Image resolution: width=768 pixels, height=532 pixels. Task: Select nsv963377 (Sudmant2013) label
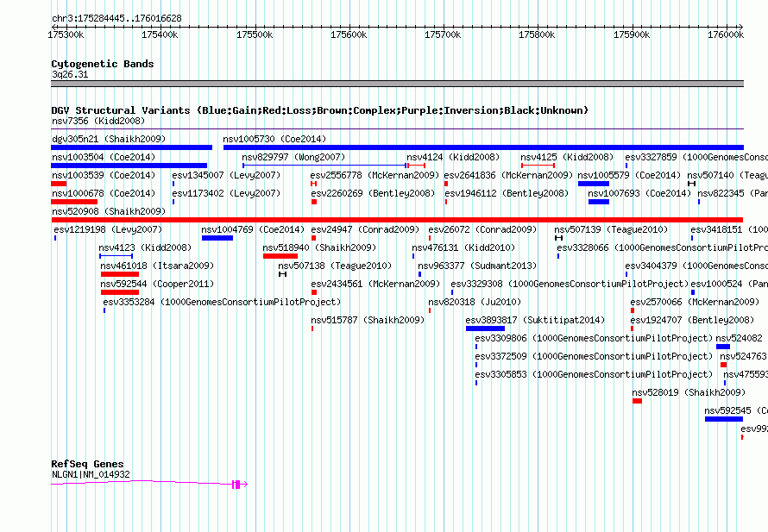(x=477, y=266)
